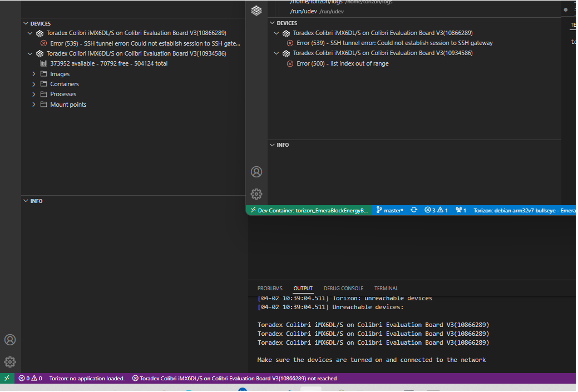Collapse the INFO section in the purple status bar window

point(26,201)
